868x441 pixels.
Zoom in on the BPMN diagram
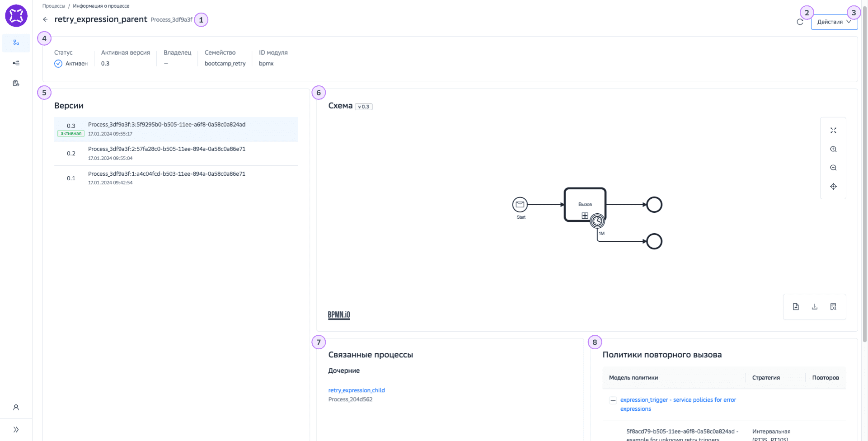pyautogui.click(x=834, y=149)
